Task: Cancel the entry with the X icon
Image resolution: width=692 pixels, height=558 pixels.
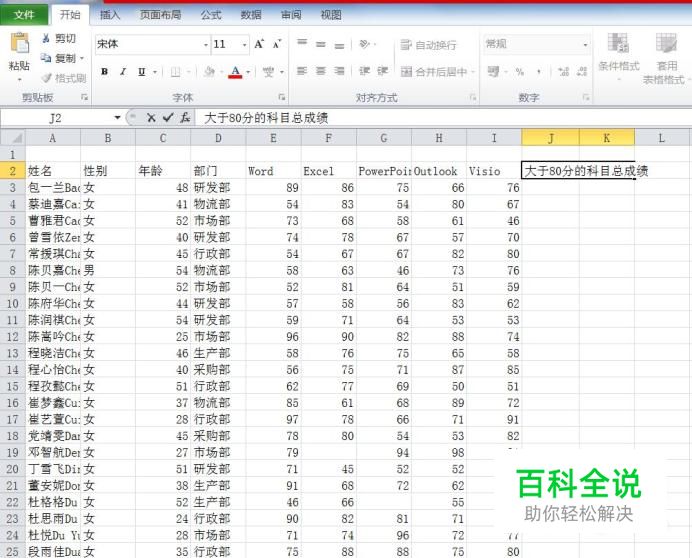Action: 151,118
